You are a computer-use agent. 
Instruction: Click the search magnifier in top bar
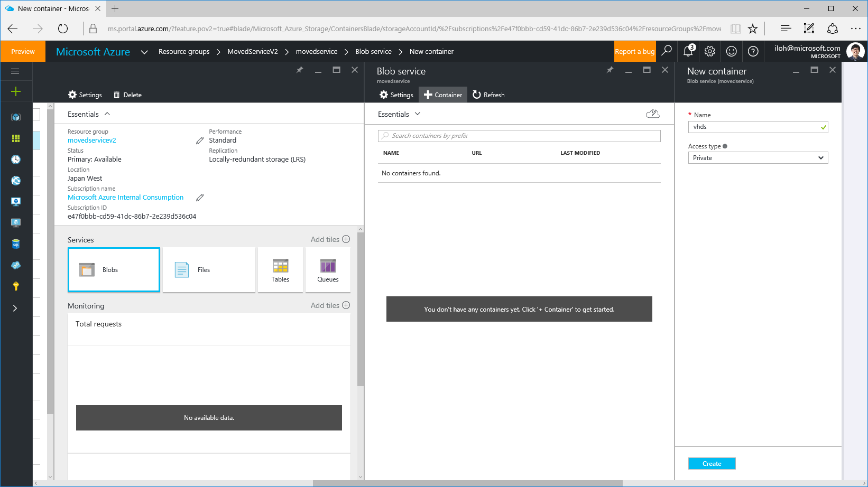667,51
